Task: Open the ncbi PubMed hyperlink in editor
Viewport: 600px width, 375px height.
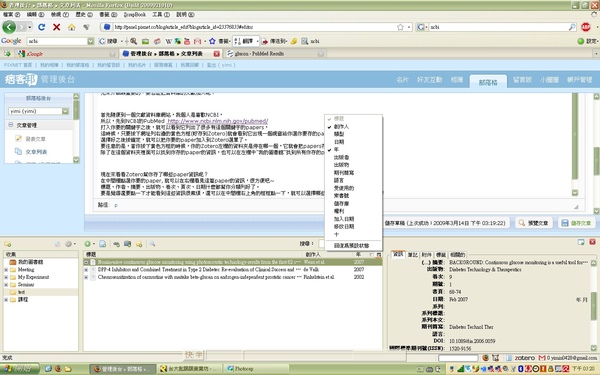Action: coord(218,121)
